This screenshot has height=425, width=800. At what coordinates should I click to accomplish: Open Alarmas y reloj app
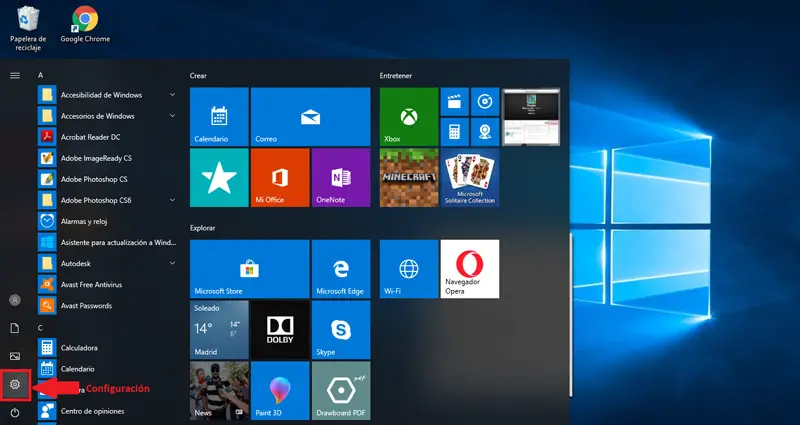coord(108,221)
